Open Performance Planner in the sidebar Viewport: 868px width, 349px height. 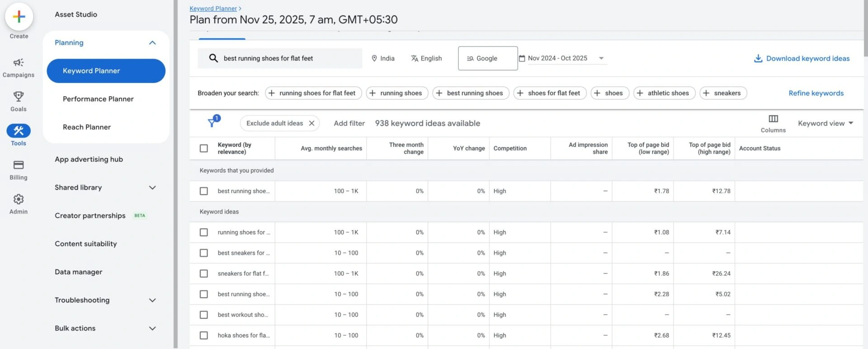[x=98, y=99]
